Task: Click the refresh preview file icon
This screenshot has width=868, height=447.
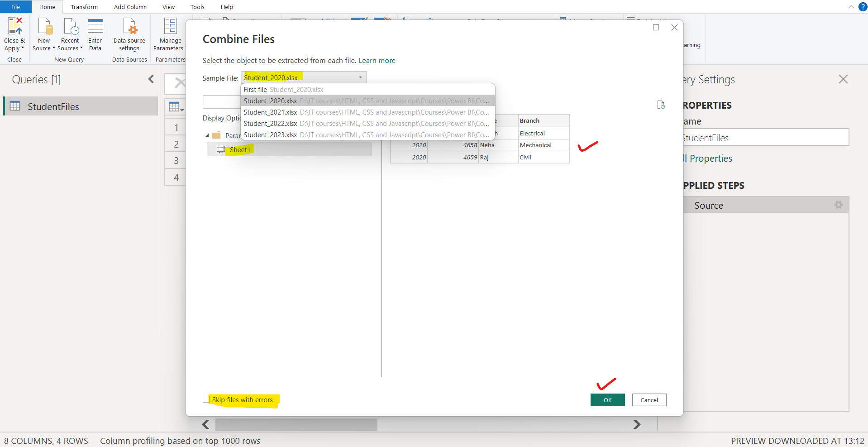Action: pos(661,105)
